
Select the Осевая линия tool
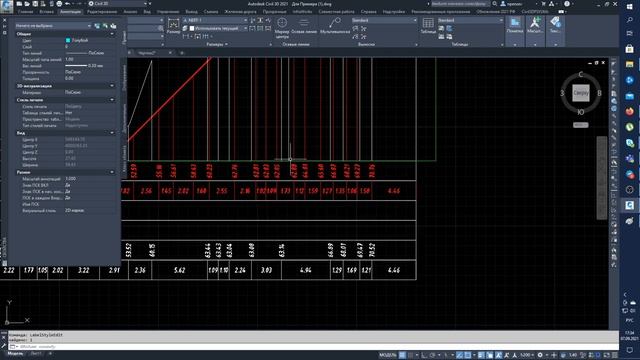tap(304, 26)
